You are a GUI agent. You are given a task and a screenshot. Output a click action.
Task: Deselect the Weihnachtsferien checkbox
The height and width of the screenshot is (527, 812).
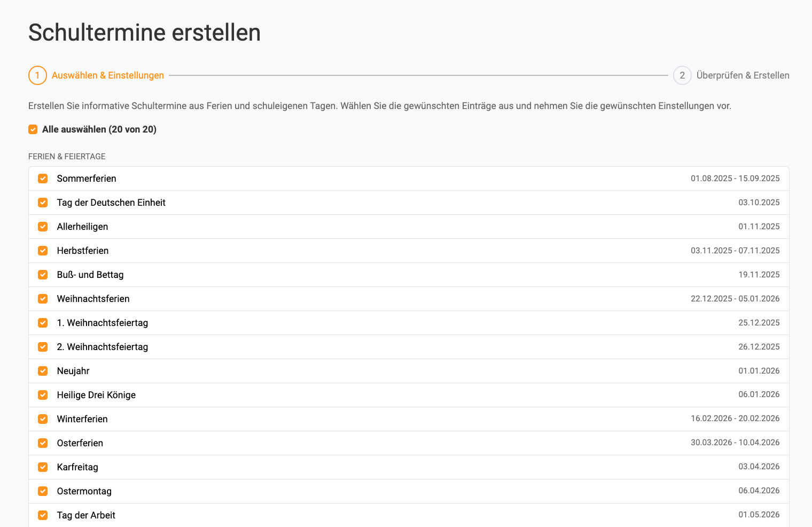(43, 299)
